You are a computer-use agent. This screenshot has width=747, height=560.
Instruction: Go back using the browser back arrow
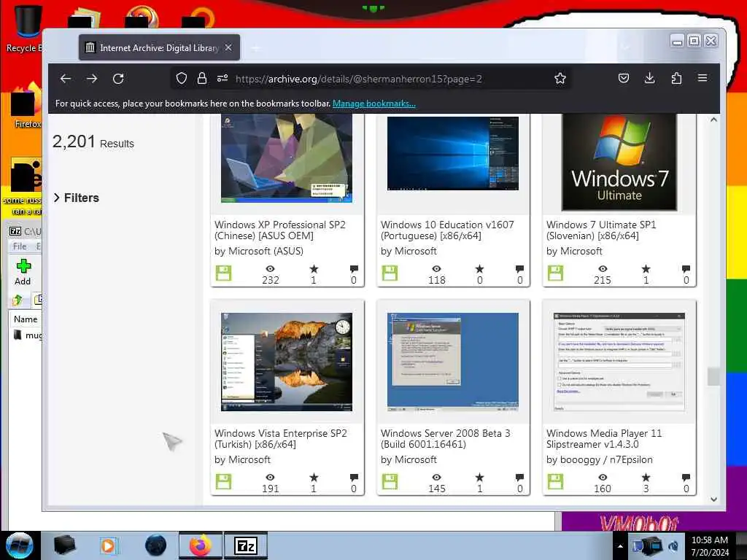tap(66, 79)
